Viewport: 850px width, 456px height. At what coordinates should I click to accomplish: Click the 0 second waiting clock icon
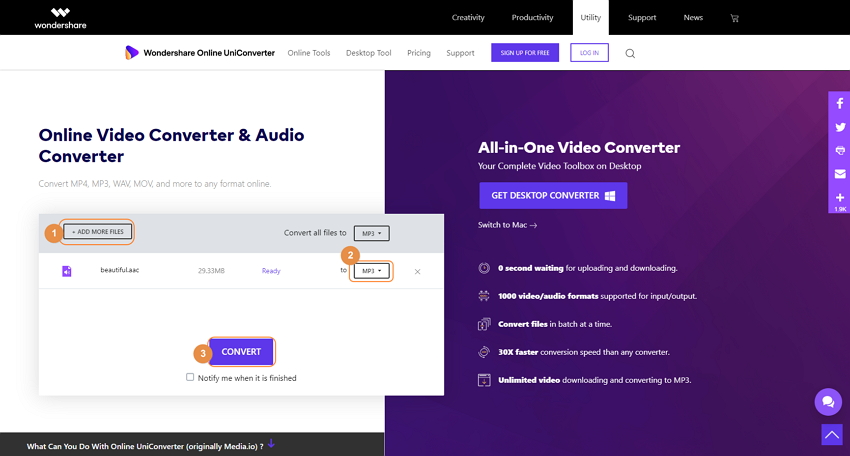(x=484, y=268)
